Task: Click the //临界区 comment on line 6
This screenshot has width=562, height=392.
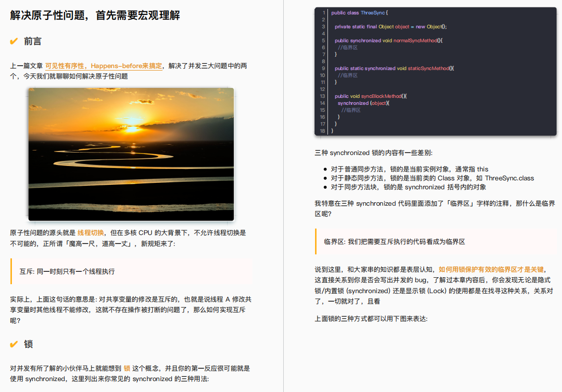Action: [348, 48]
